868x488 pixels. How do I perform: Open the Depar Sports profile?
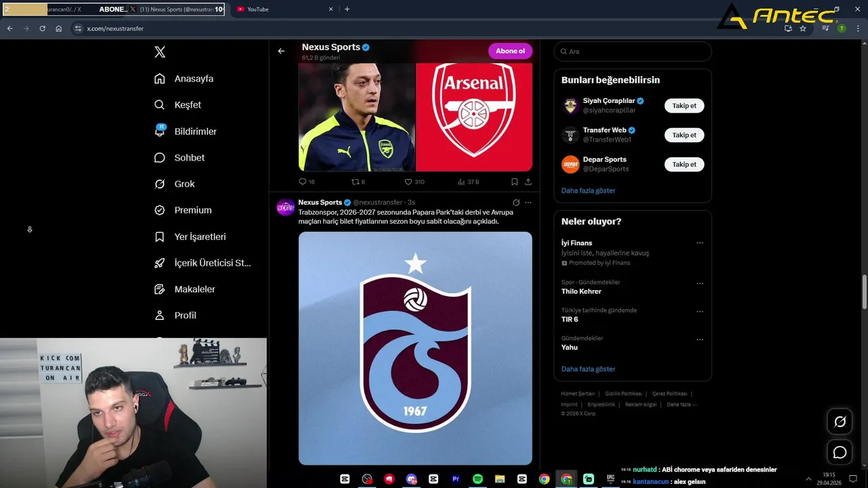click(x=605, y=159)
